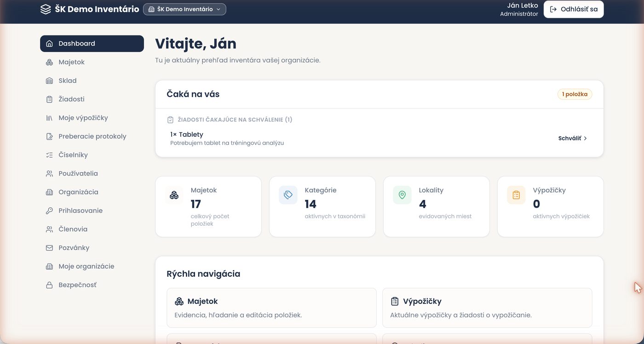Click the library icon beside Moje výpožičky
Screen dimensions: 644x344
coord(49,118)
